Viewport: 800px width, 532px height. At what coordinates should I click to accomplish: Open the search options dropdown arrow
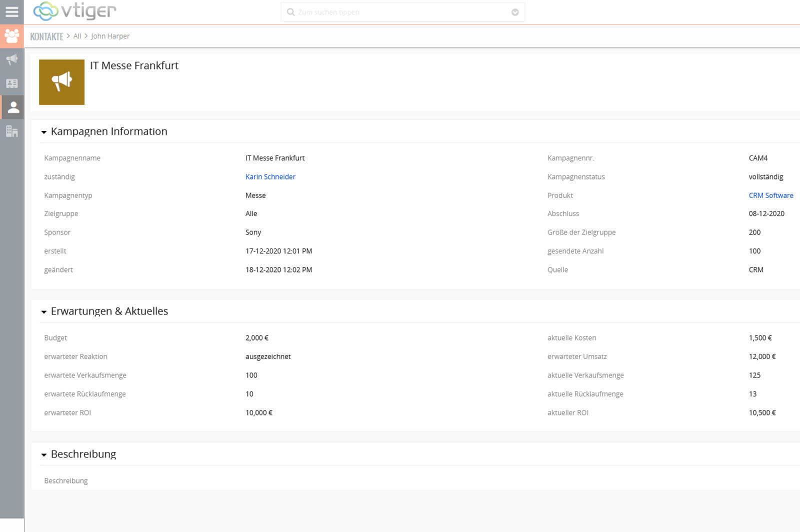coord(515,12)
